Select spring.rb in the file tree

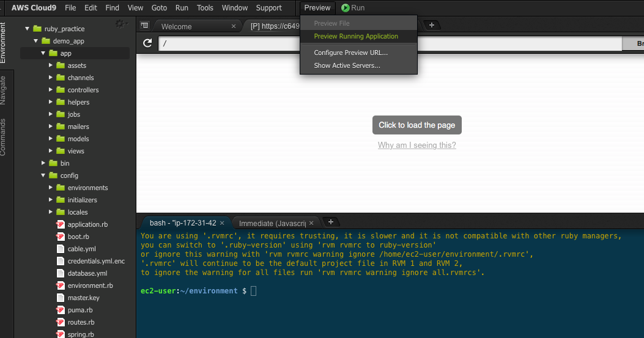pos(81,334)
